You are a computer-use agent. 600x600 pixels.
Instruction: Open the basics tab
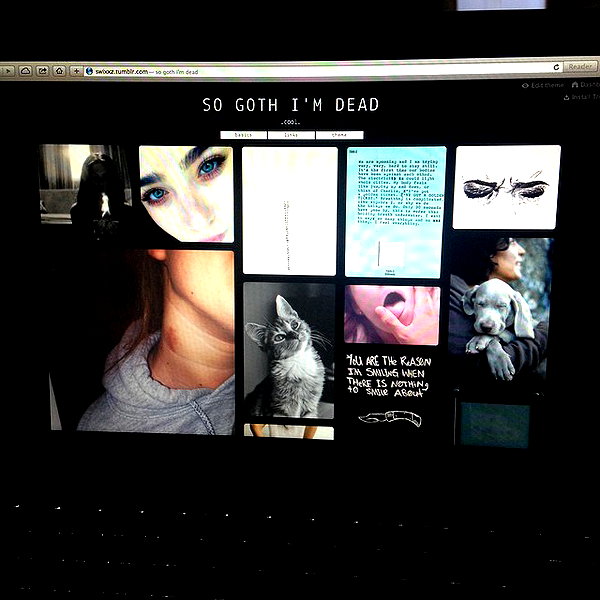243,135
